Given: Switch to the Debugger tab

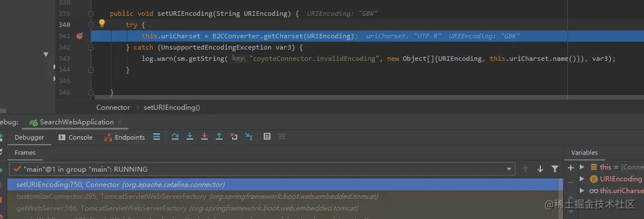Looking at the screenshot, I should click(29, 137).
